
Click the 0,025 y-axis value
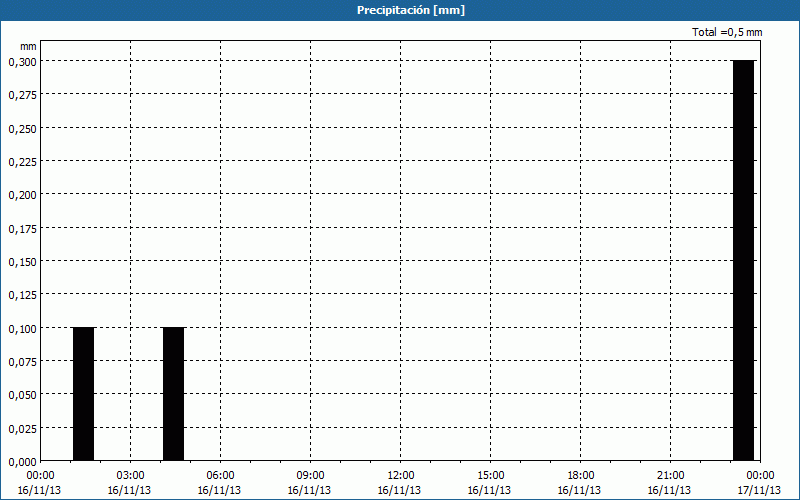click(22, 429)
